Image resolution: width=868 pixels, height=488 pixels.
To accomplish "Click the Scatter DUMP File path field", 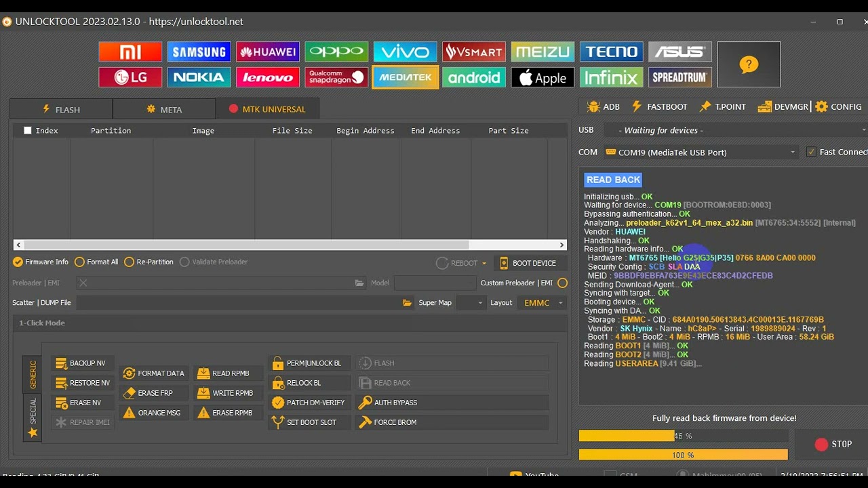I will pyautogui.click(x=238, y=303).
